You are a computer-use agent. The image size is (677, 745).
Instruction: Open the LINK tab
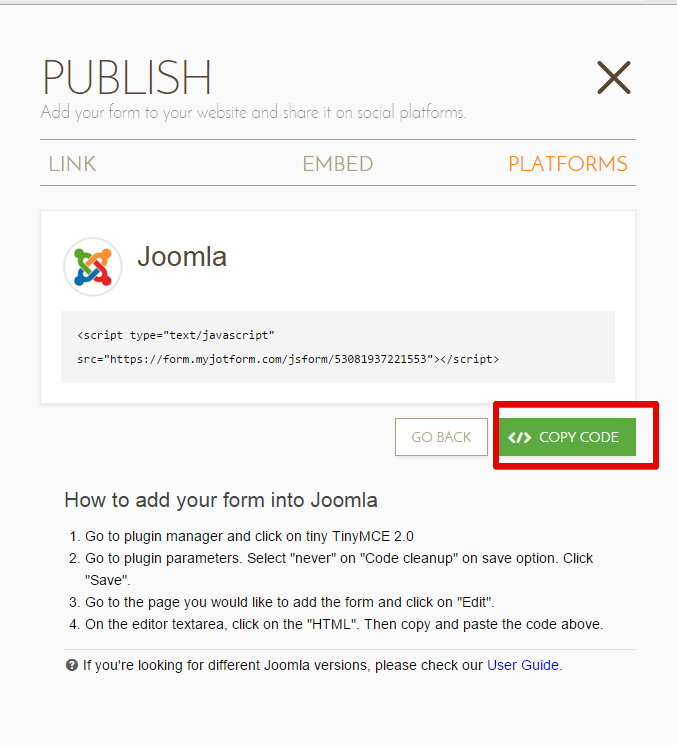72,164
